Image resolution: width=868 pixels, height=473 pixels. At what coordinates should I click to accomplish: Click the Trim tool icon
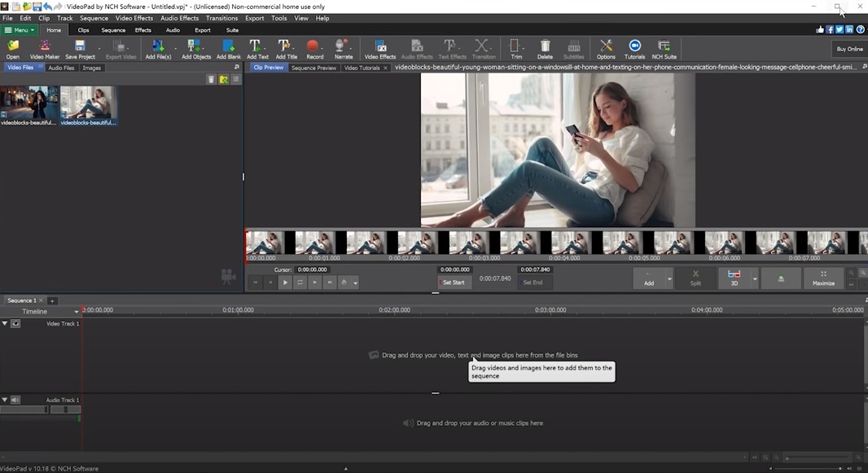516,49
